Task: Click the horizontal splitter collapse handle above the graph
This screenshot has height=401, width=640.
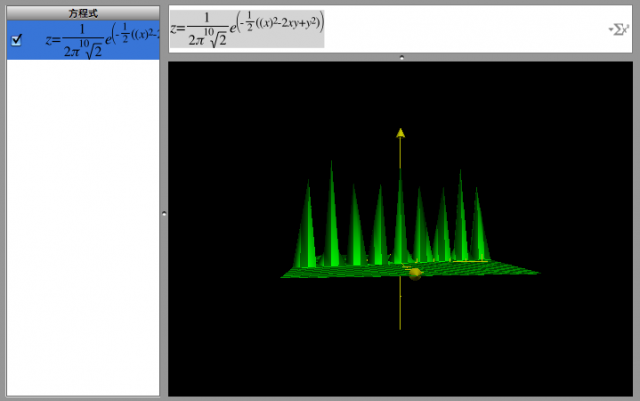Action: click(402, 58)
